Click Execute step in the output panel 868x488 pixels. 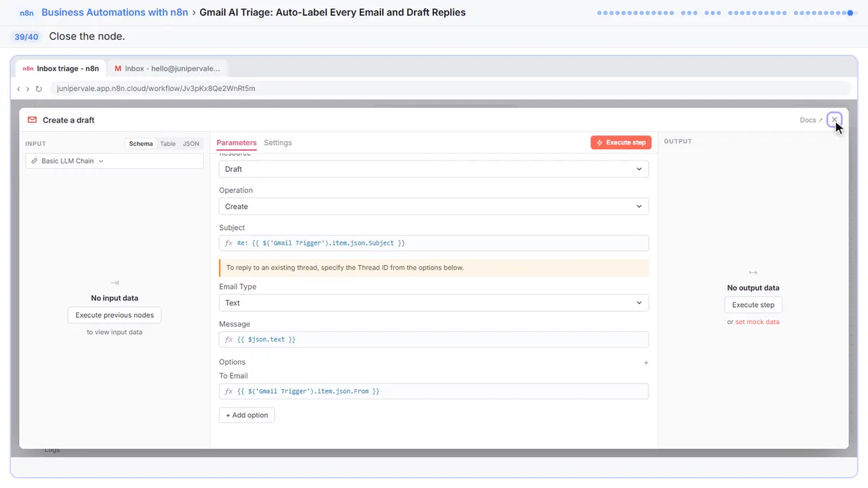pos(753,305)
